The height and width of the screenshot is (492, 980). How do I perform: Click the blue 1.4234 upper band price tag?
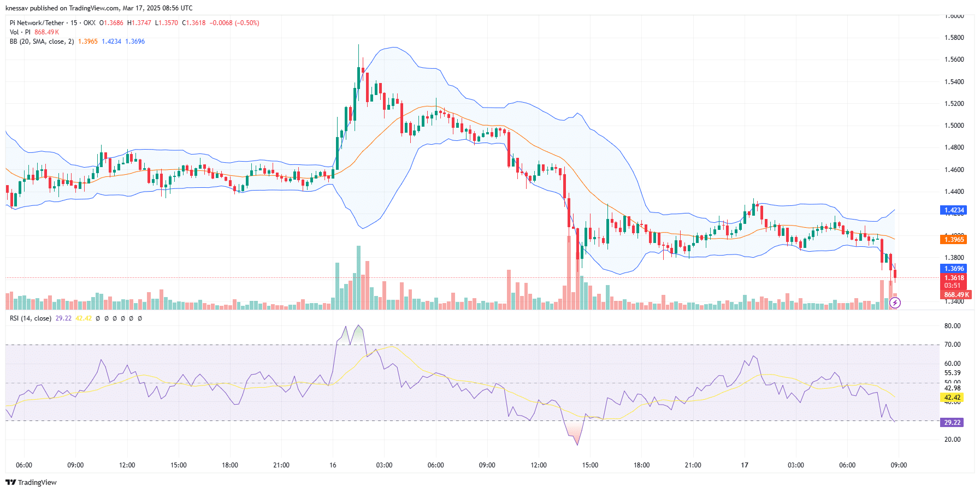(x=954, y=210)
